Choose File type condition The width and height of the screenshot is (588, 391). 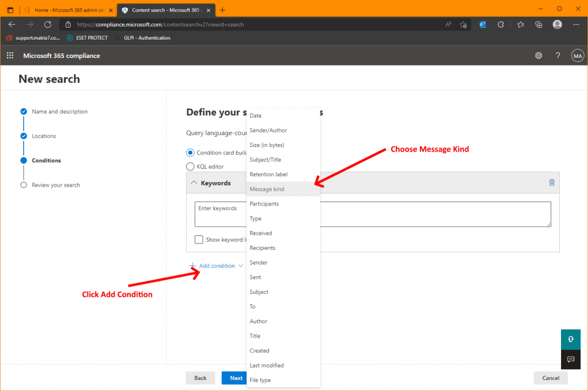(283, 380)
